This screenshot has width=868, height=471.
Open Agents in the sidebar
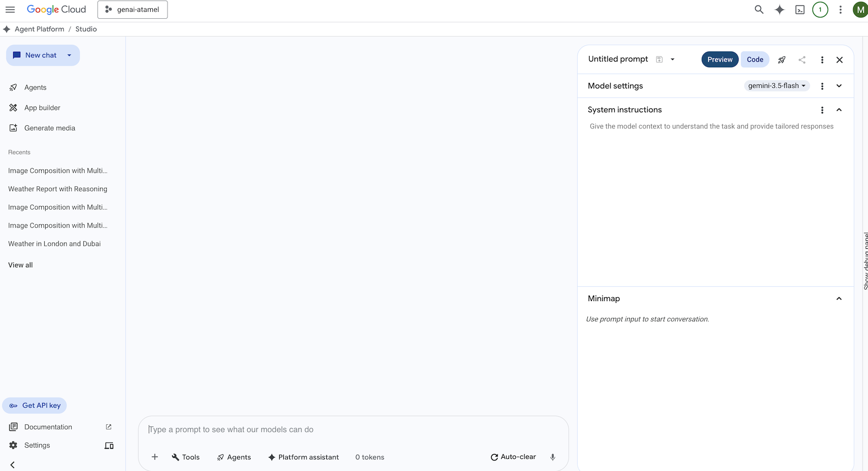click(35, 87)
